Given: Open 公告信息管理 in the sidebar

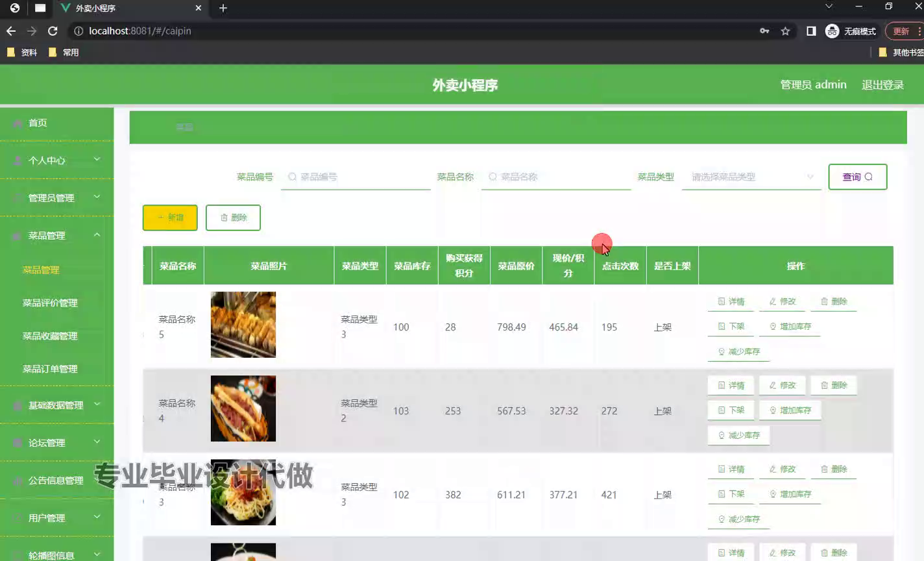Looking at the screenshot, I should point(56,480).
